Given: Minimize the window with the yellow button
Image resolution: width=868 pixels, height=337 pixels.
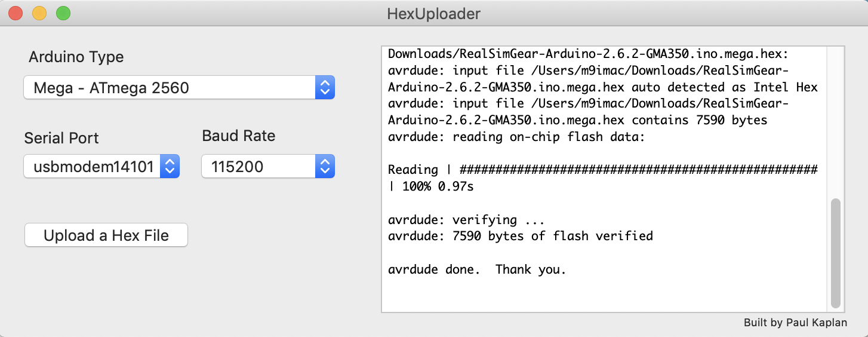Looking at the screenshot, I should click(39, 13).
